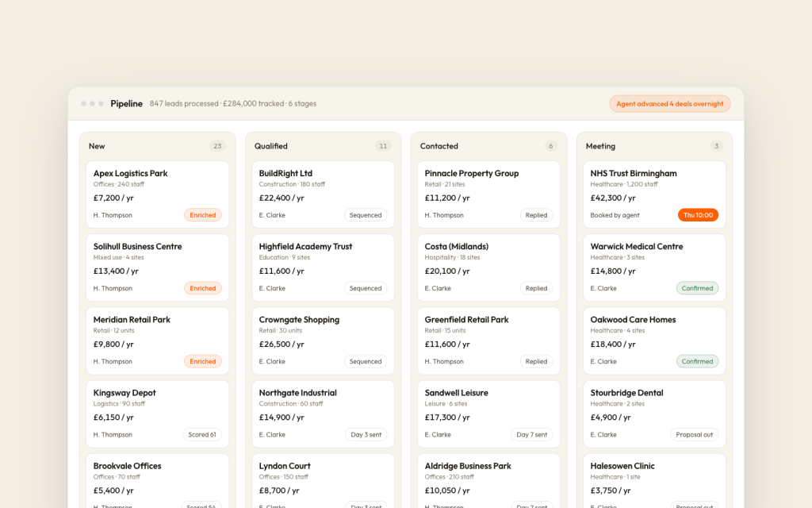Click the count badge 23 in New column
The image size is (812, 508).
click(217, 146)
